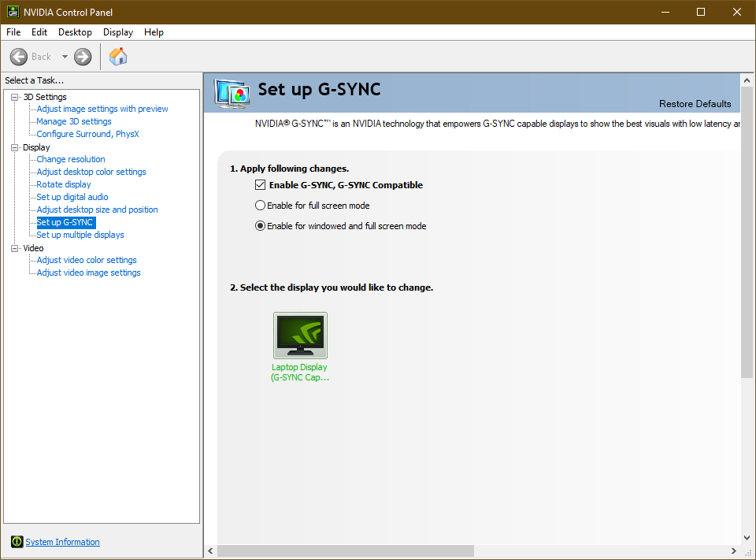Click the System Information icon
Image resolution: width=756 pixels, height=560 pixels.
click(x=17, y=542)
